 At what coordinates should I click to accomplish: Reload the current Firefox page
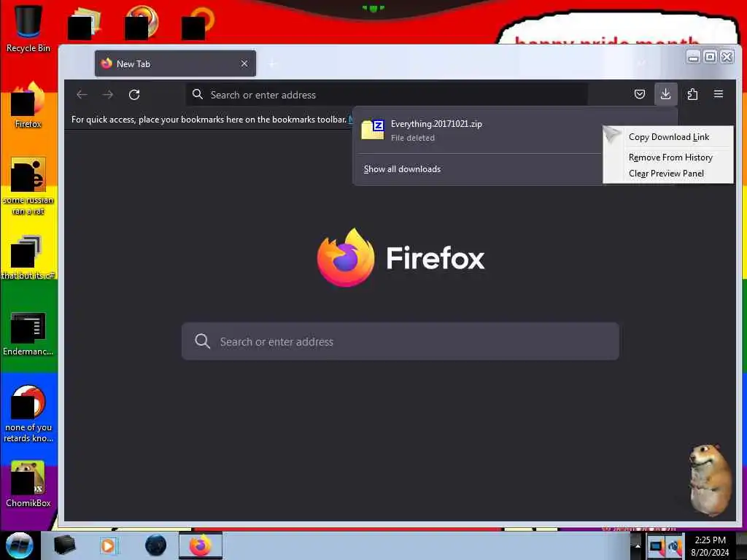tap(134, 95)
